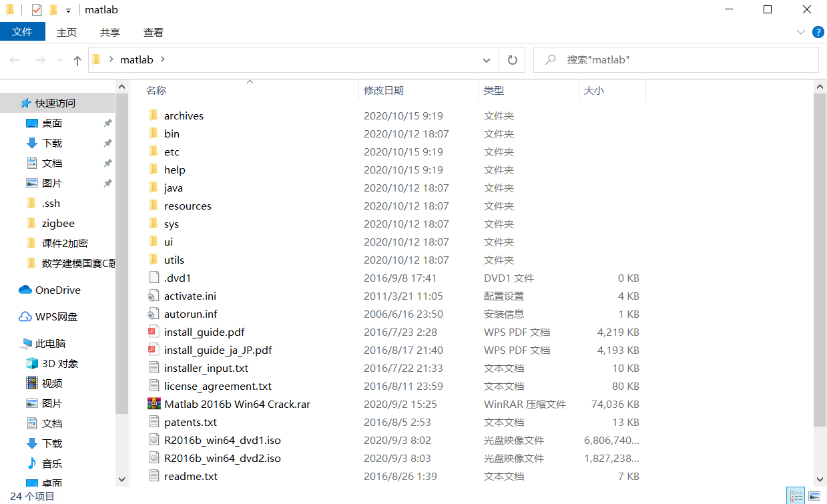Click the disc image icon of R2016b_win64_dvd1.iso
The image size is (827, 504).
(154, 440)
